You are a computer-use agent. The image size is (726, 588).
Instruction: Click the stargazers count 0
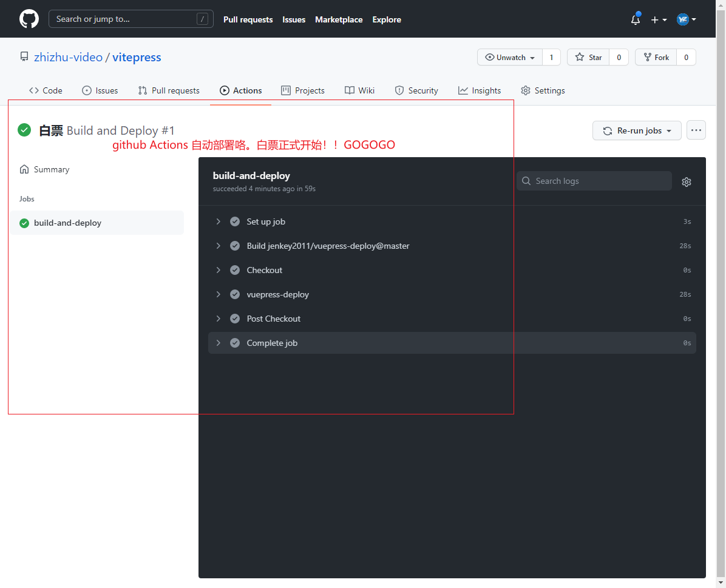coord(619,58)
